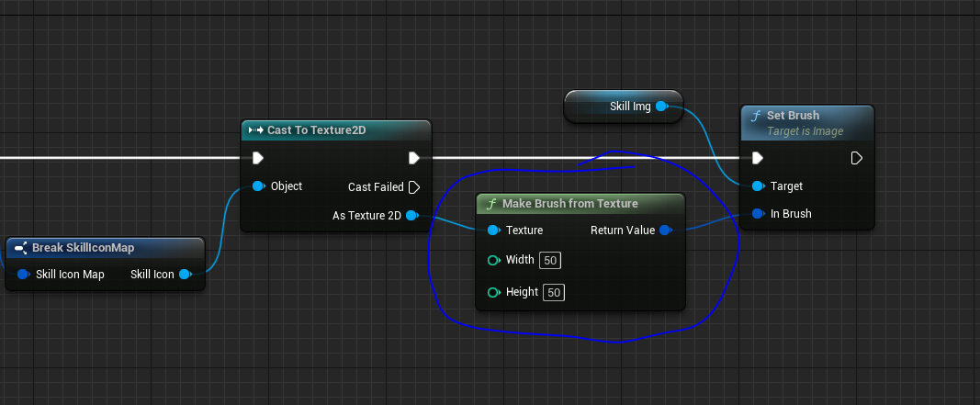Click the 'Return Value' label
This screenshot has height=405, width=980.
pyautogui.click(x=623, y=230)
